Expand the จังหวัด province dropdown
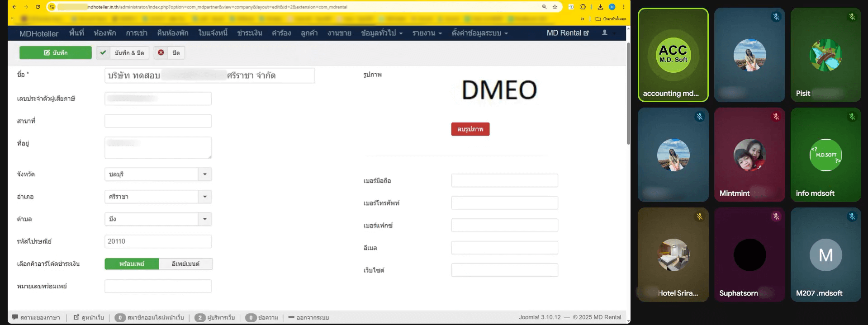This screenshot has height=325, width=868. click(x=205, y=174)
